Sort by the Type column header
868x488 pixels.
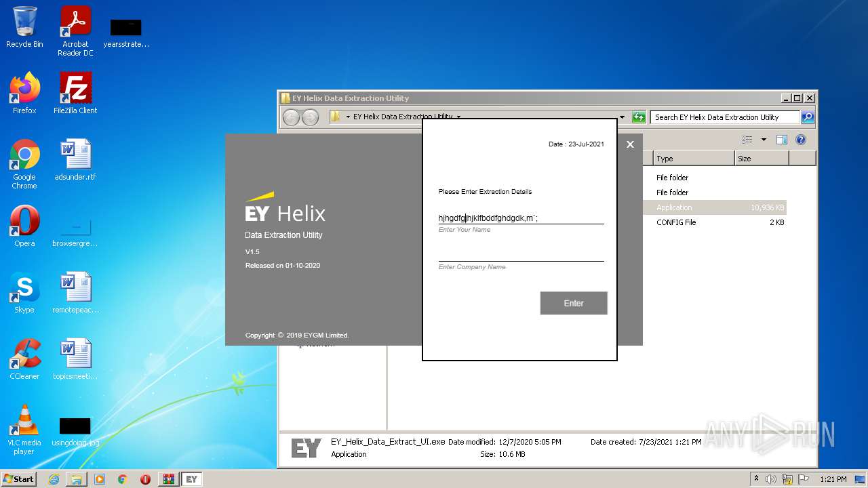point(694,159)
